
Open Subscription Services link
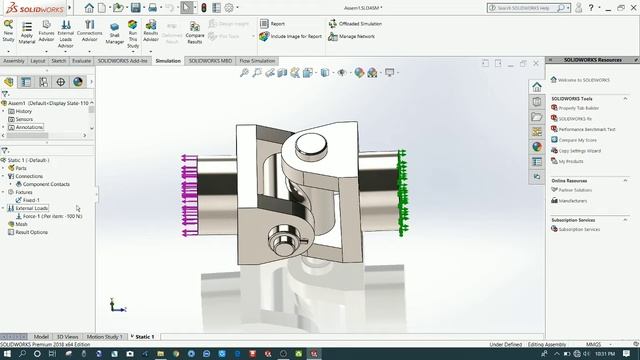coord(579,229)
